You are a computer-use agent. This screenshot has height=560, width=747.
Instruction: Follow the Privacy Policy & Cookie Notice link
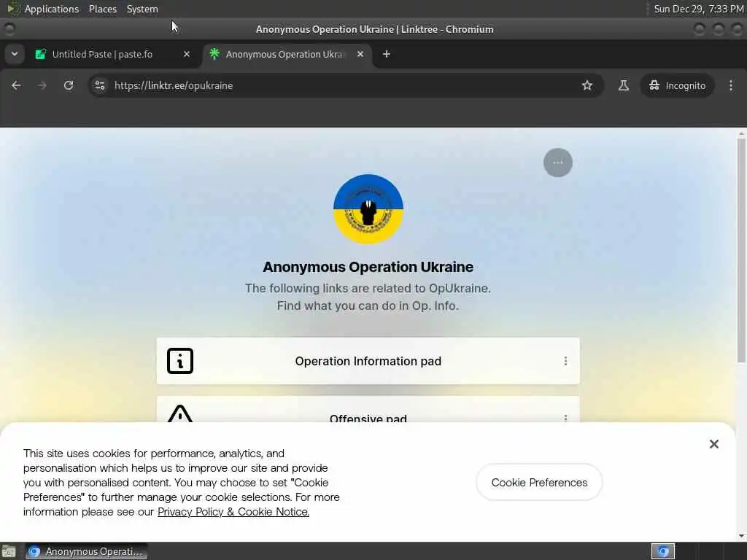point(233,512)
